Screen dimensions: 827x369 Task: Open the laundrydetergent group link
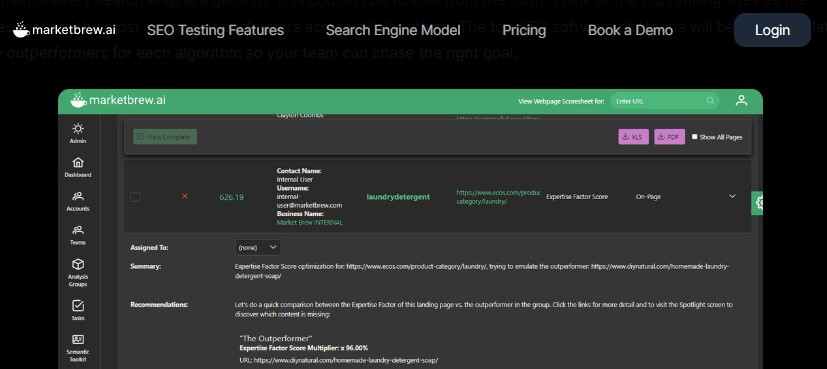pyautogui.click(x=398, y=197)
